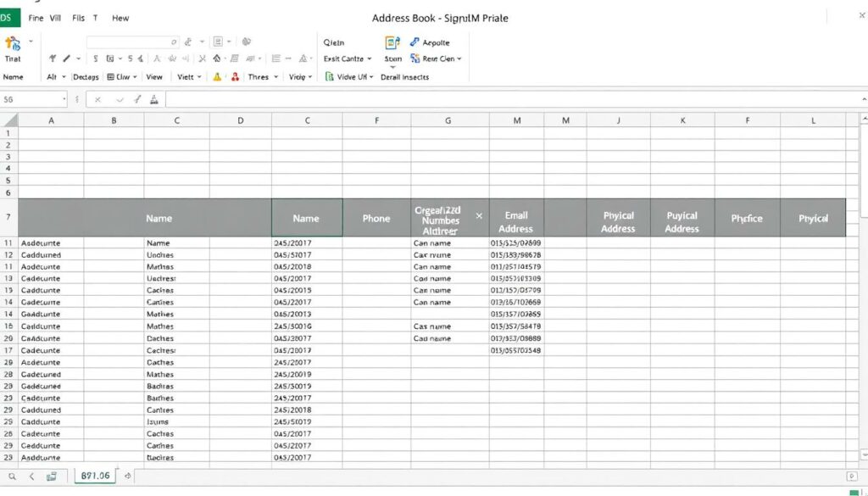868x496 pixels.
Task: Click the confirm checkmark in formula bar
Action: point(120,99)
